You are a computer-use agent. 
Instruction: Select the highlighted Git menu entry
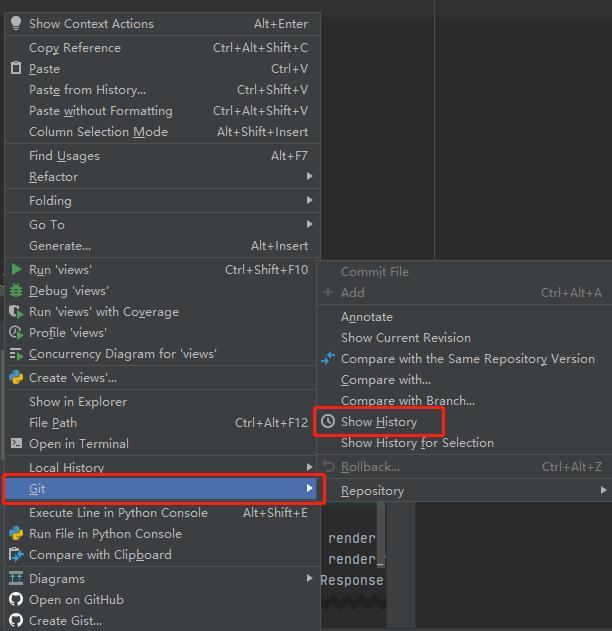pyautogui.click(x=160, y=489)
